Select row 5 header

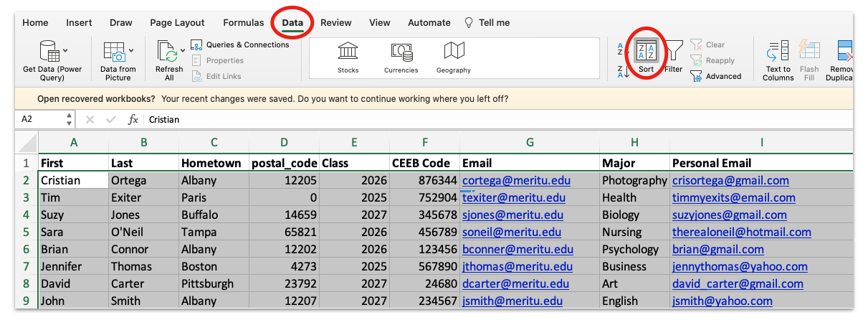coord(27,232)
